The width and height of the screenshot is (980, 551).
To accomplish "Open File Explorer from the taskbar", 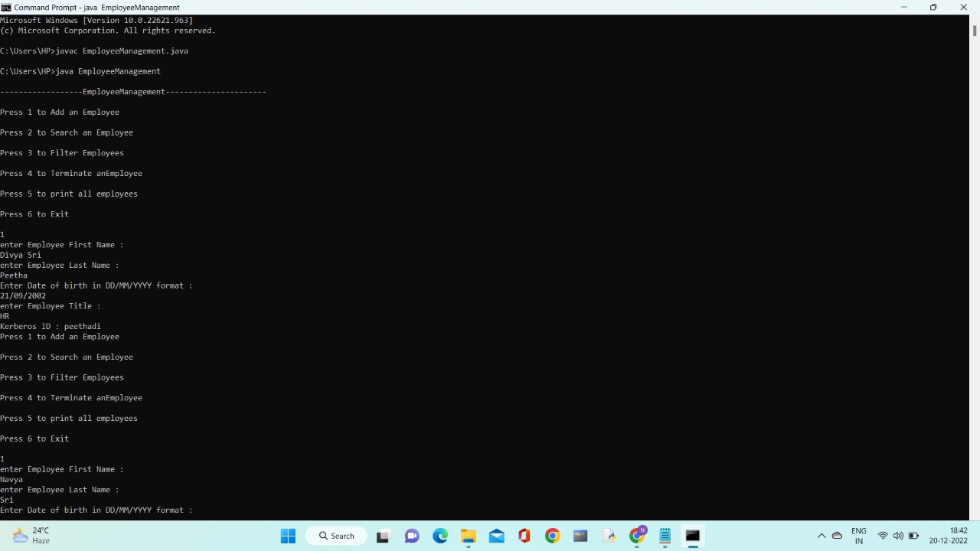I will click(468, 536).
